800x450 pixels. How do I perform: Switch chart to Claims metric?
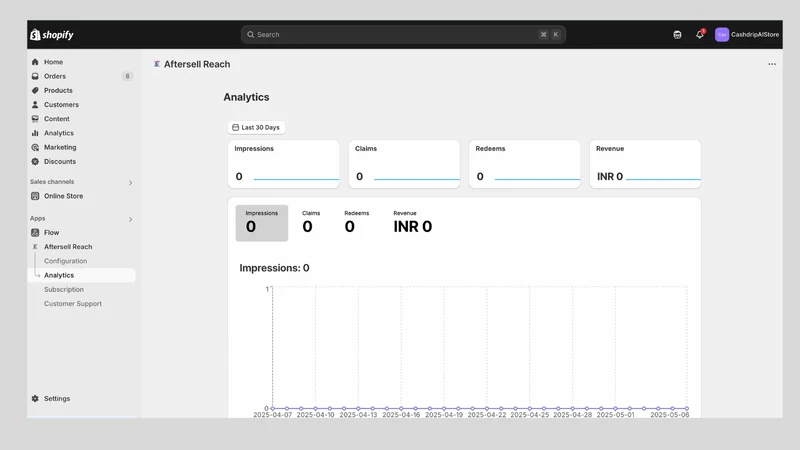pos(310,223)
